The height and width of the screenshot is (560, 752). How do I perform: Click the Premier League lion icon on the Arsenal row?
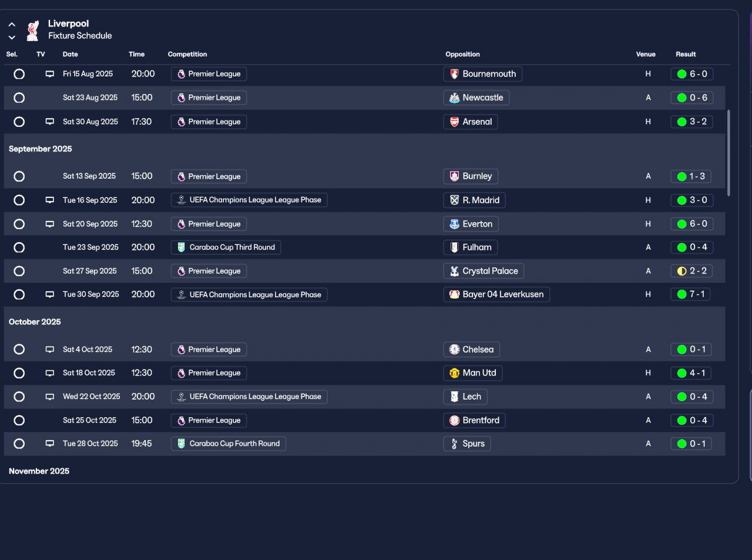[182, 122]
